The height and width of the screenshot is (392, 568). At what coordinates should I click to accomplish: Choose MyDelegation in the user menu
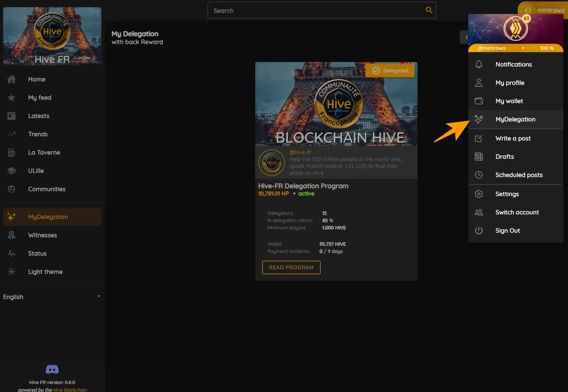point(516,119)
